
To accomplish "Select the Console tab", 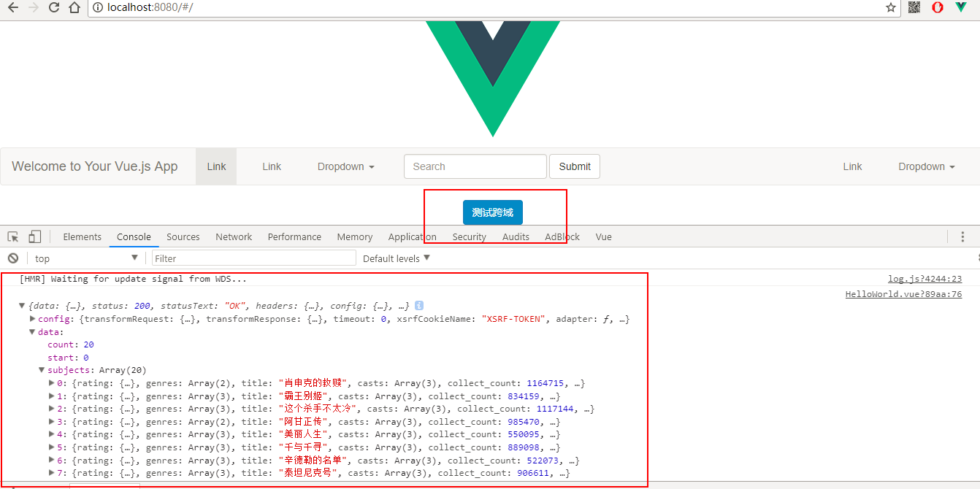I will click(134, 236).
